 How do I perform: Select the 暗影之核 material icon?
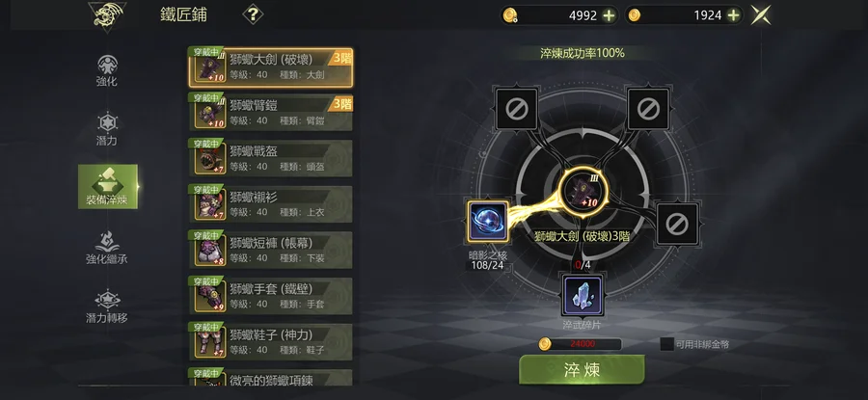(x=488, y=222)
